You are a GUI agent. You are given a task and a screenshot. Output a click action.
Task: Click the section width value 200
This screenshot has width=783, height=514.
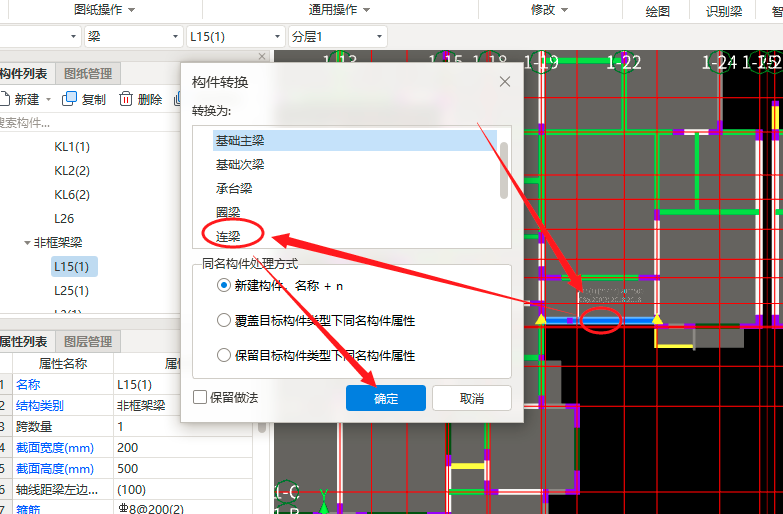pos(183,448)
